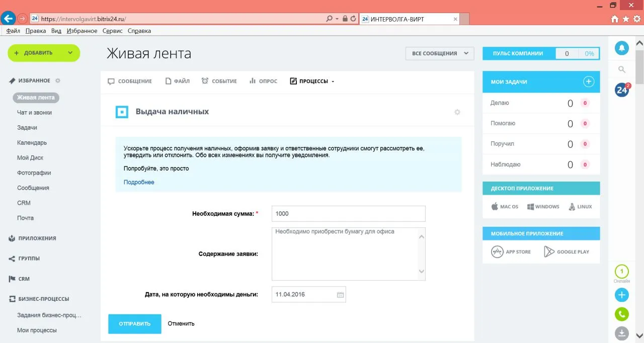Screen dimensions: 644x343
Task: Expand the green Добавить button dropdown
Action: pyautogui.click(x=70, y=53)
